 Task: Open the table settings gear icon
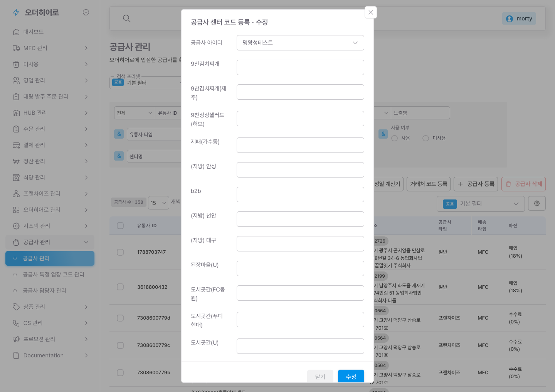coord(537,203)
